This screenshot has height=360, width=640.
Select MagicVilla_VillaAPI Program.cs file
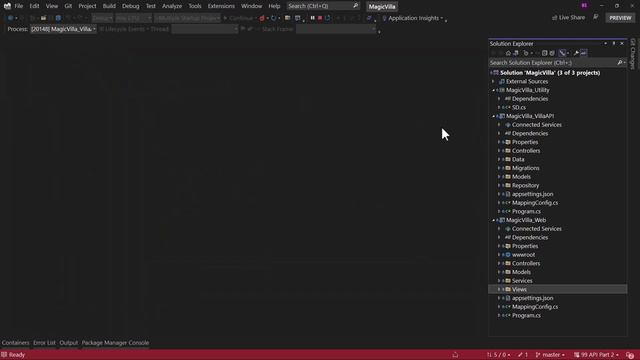point(526,211)
